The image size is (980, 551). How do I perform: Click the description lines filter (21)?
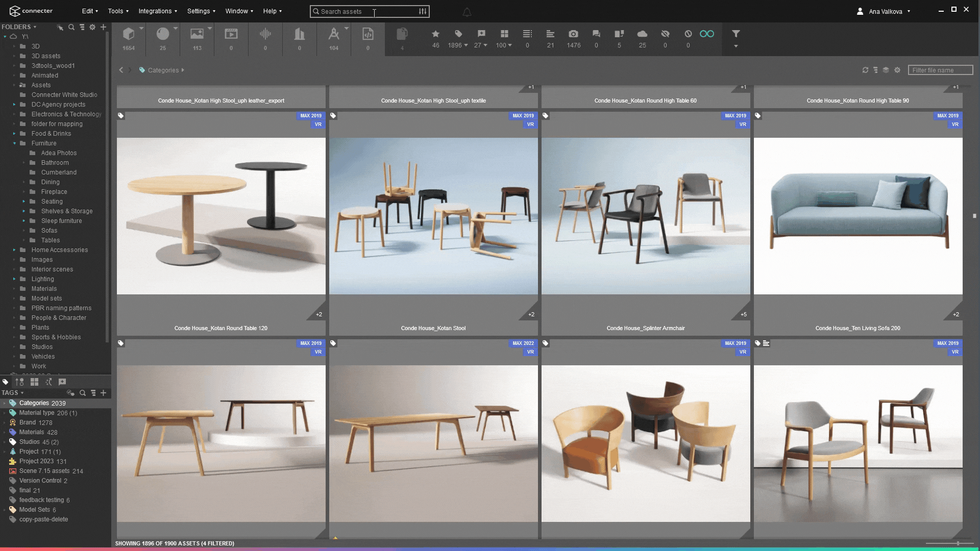click(x=550, y=34)
